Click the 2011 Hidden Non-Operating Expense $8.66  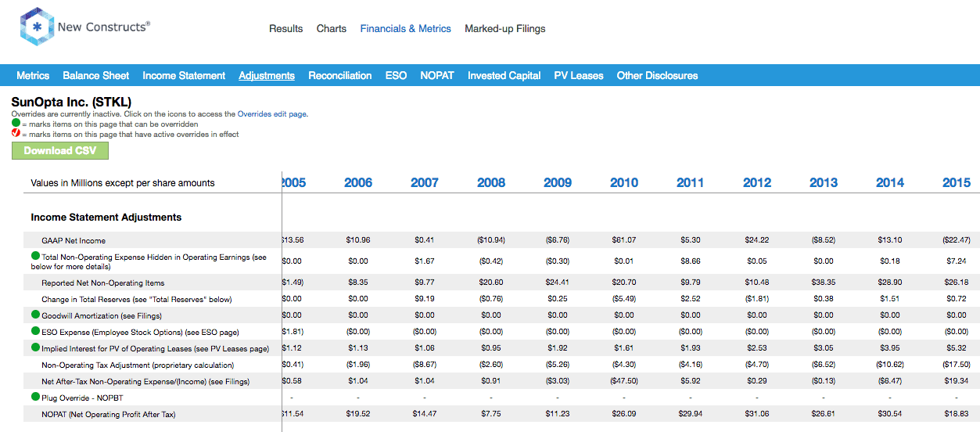[x=691, y=261]
